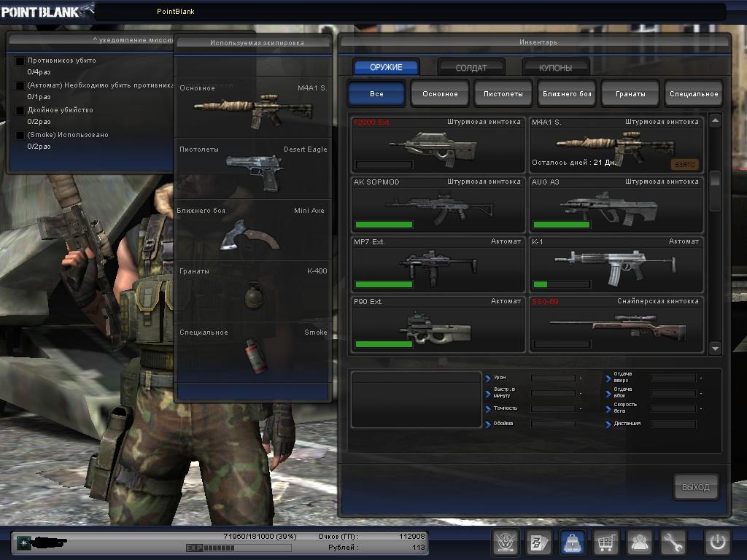Toggle the 'Противников убито' mission checkbox
This screenshot has height=560, width=747.
click(x=20, y=61)
